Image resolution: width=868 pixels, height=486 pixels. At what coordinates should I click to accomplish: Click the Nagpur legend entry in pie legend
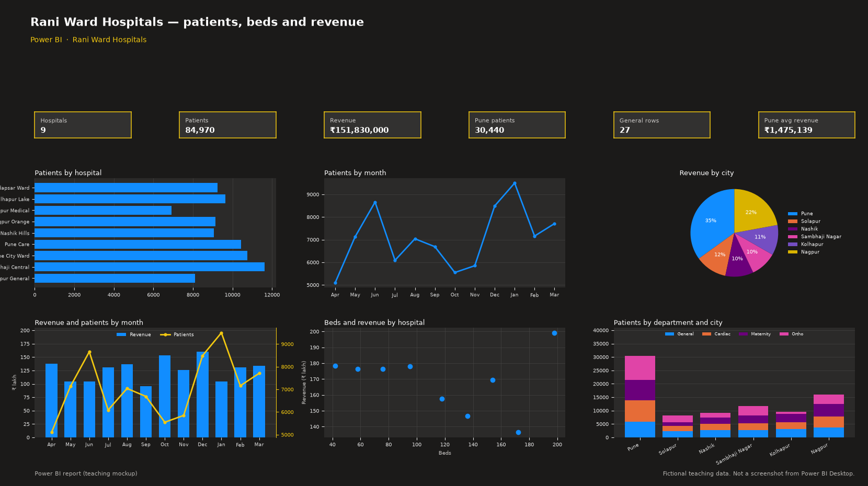[804, 252]
